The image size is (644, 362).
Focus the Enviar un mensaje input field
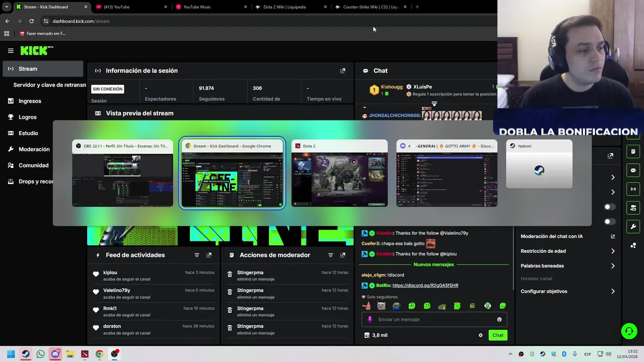click(434, 319)
